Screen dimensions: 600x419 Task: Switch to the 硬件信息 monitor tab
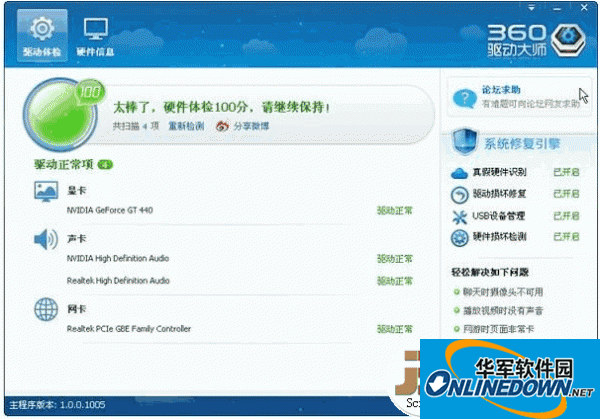(95, 36)
